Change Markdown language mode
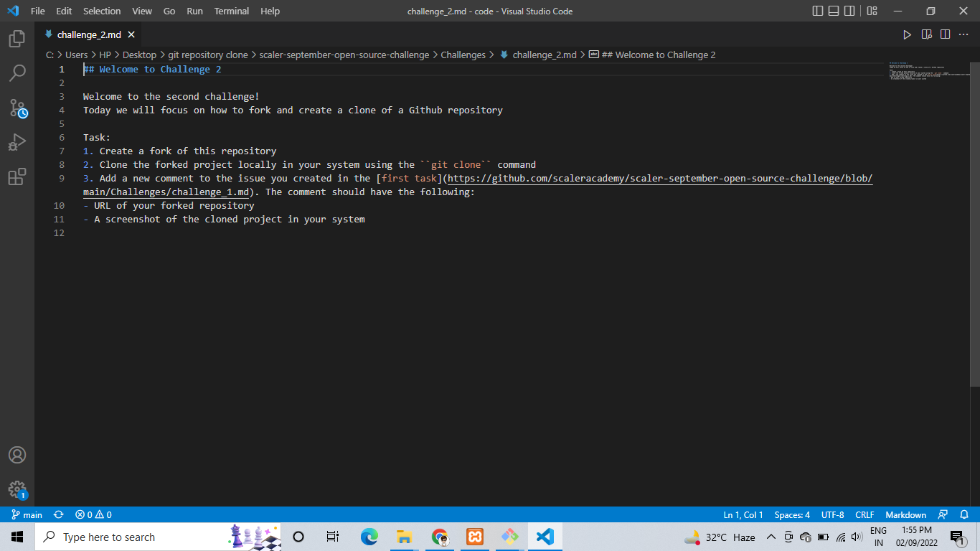Viewport: 980px width, 551px height. pyautogui.click(x=905, y=514)
